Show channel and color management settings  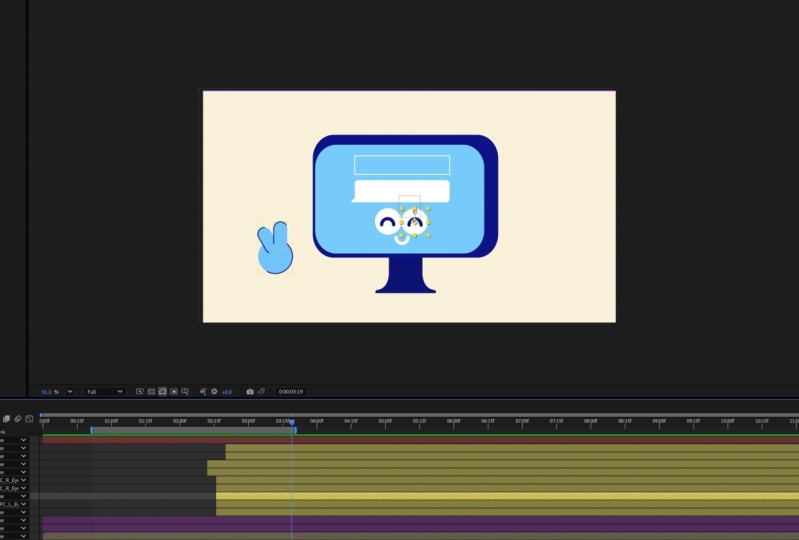pyautogui.click(x=203, y=392)
